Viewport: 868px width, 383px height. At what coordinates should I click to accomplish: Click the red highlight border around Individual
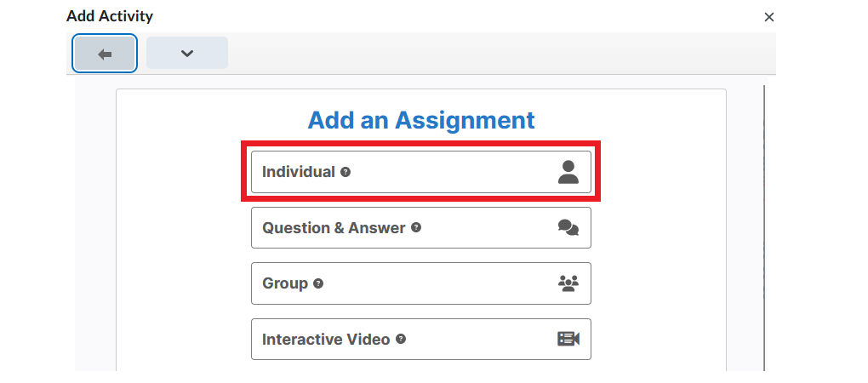tap(420, 143)
